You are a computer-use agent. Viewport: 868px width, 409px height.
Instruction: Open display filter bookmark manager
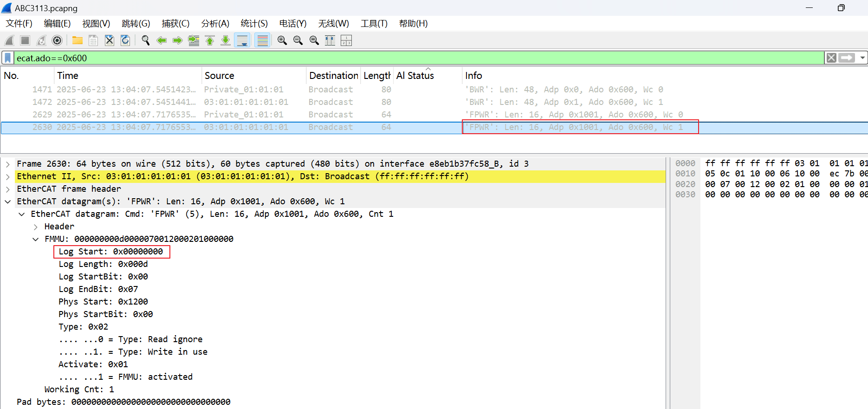pyautogui.click(x=8, y=58)
